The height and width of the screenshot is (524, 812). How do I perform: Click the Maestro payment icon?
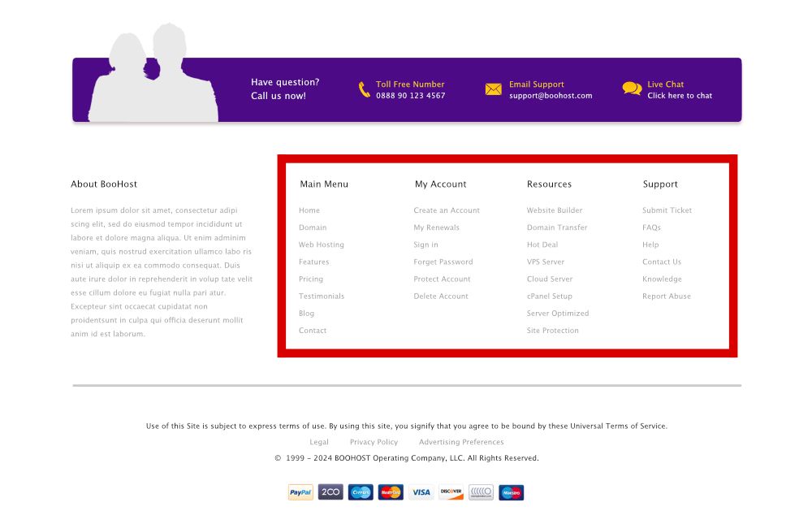(511, 492)
